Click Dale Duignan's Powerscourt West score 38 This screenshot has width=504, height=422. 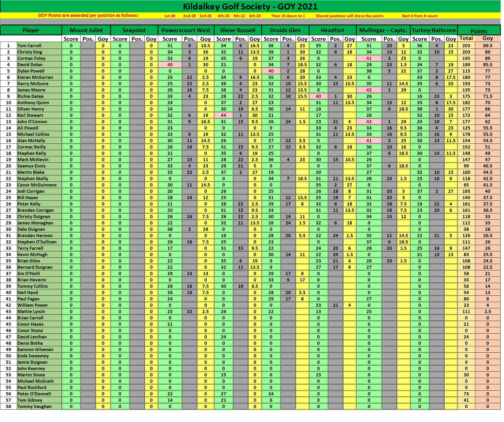coord(170,229)
